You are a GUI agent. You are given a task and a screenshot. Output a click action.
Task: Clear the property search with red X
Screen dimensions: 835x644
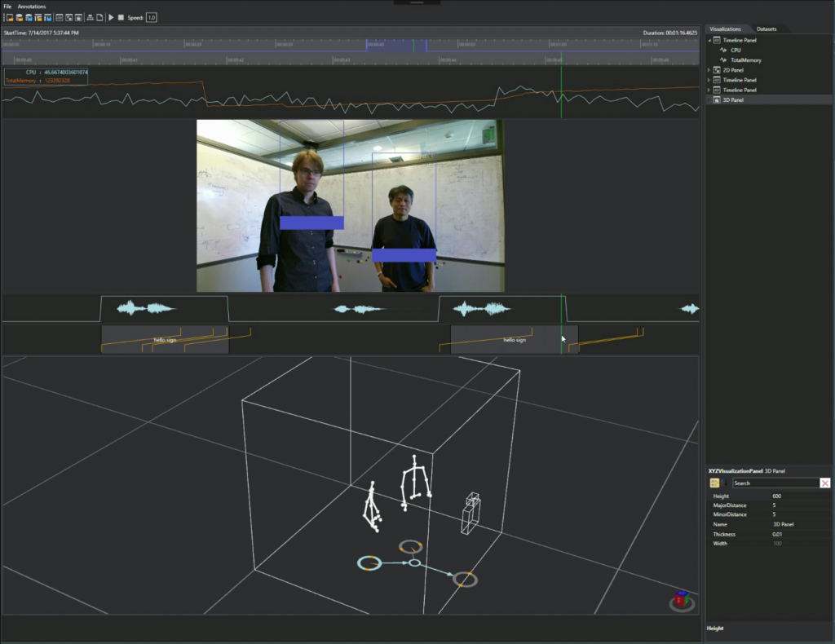coord(824,483)
